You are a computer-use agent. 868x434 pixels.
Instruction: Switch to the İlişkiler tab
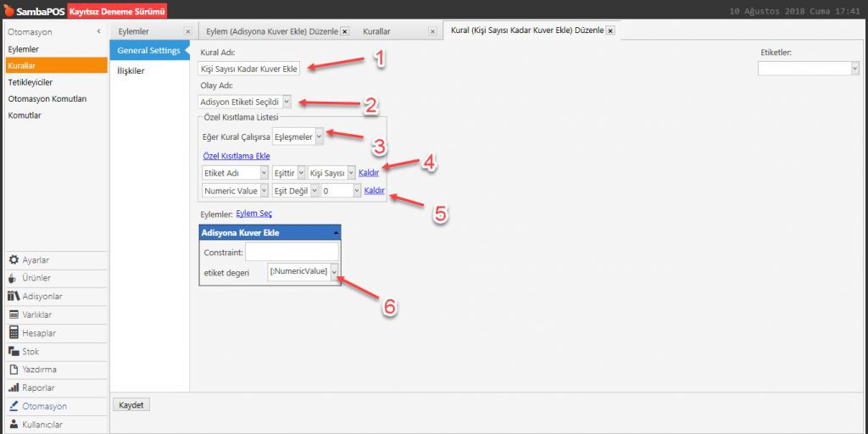click(x=131, y=70)
